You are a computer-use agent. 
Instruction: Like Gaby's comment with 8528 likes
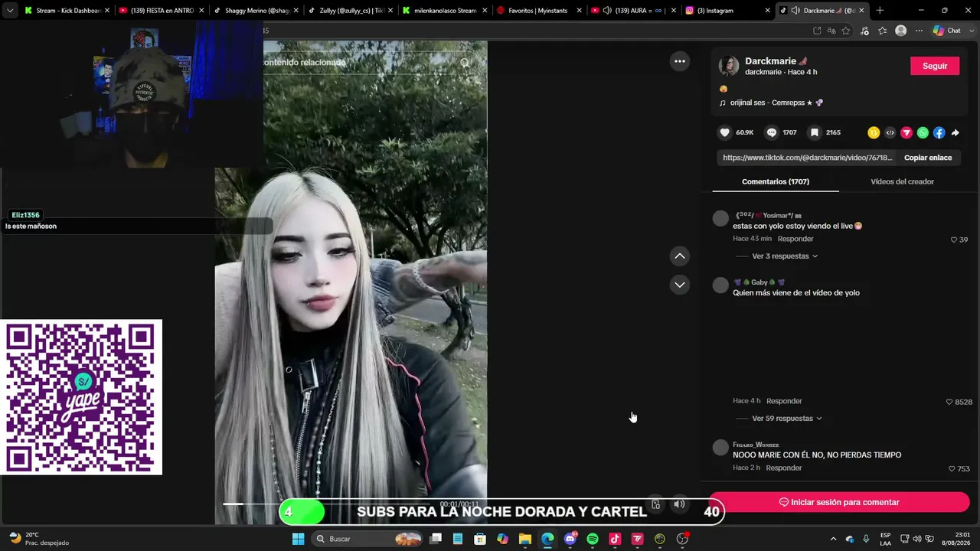pos(949,402)
